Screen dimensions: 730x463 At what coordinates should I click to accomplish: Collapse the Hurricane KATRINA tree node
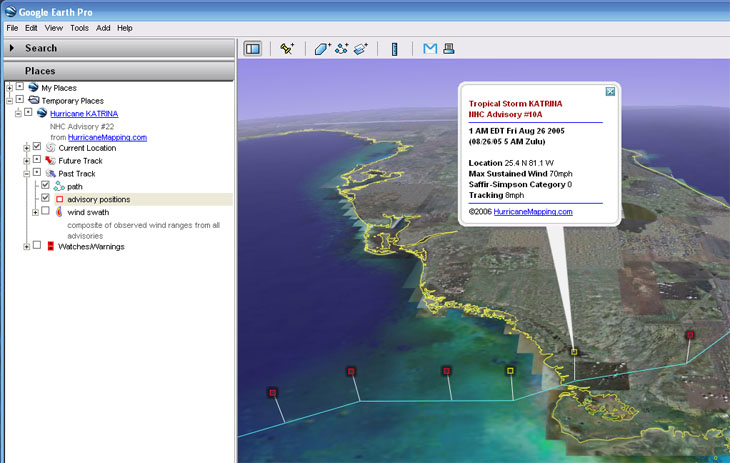tap(18, 113)
